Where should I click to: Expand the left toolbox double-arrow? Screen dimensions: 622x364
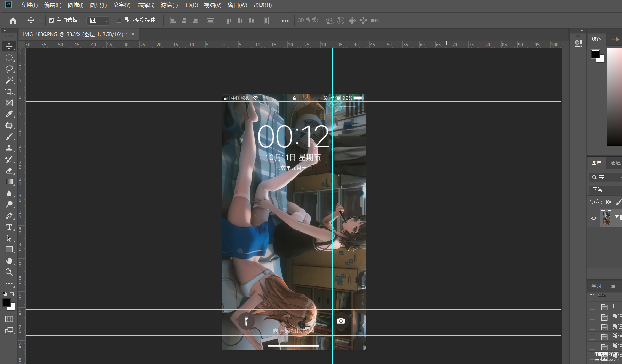pyautogui.click(x=5, y=31)
